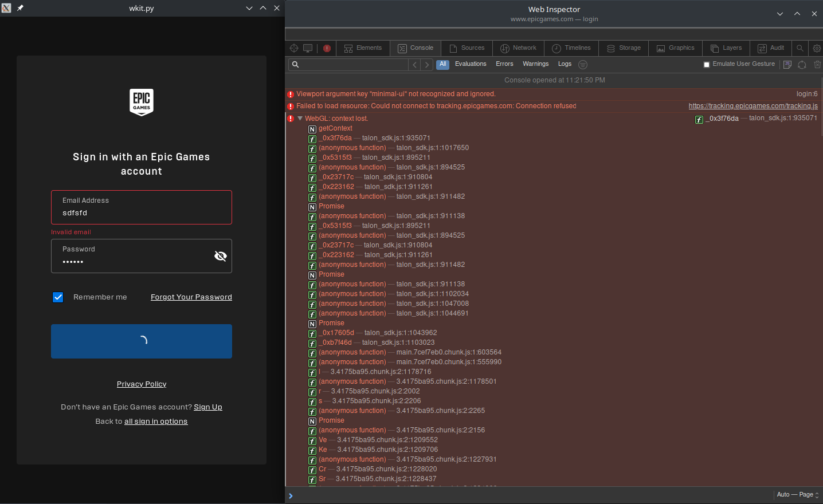Collapse the wkit.py window with its chevron
Screen dimensions: 823x504
click(249, 8)
